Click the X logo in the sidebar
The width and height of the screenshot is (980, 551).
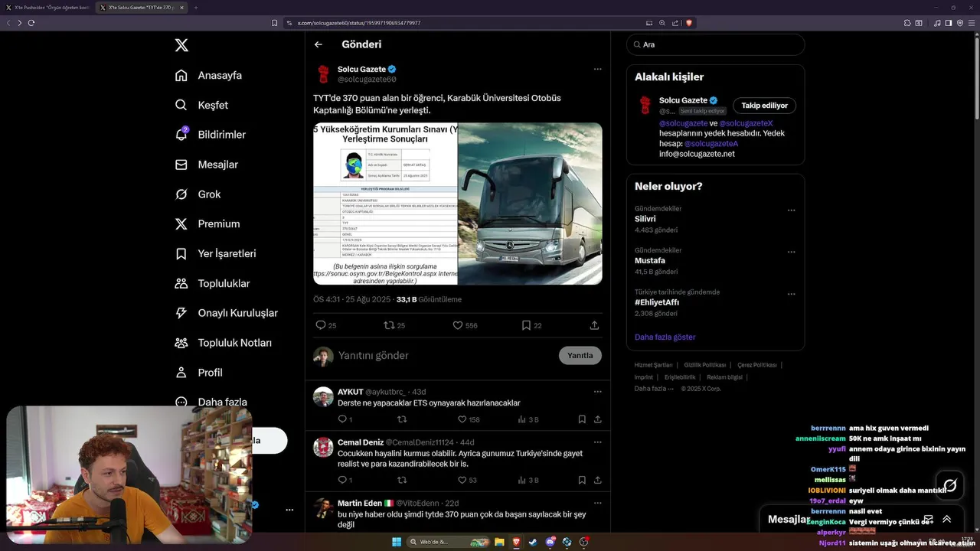tap(181, 45)
